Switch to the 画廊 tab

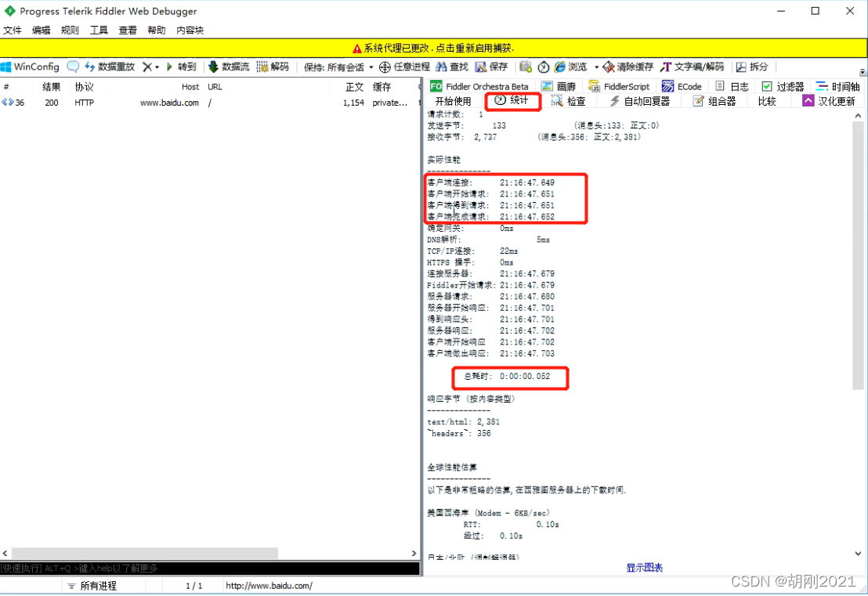(x=559, y=86)
